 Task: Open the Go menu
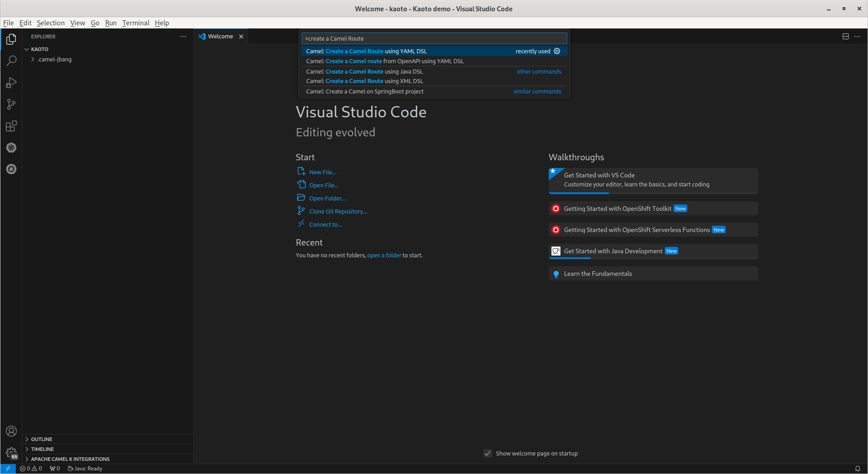point(95,23)
